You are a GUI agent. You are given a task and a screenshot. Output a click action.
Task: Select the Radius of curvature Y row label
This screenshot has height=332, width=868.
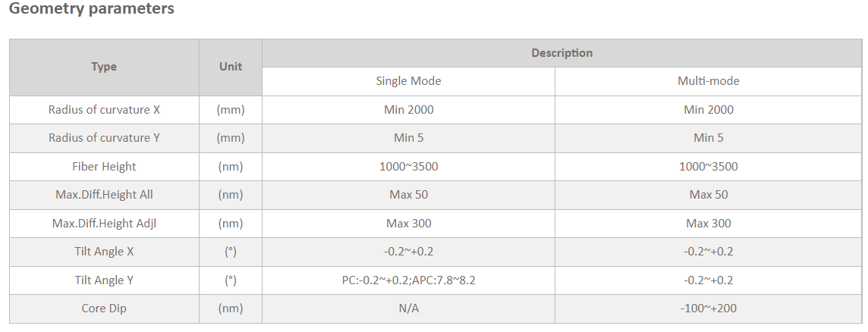click(104, 138)
